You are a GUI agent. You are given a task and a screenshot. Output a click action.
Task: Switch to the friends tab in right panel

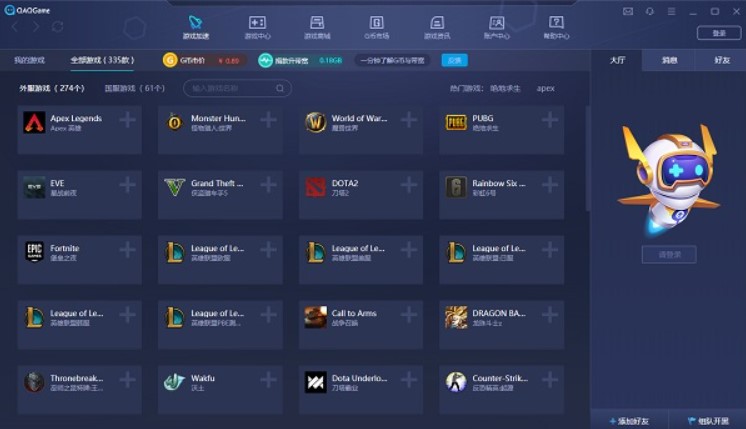pos(721,60)
